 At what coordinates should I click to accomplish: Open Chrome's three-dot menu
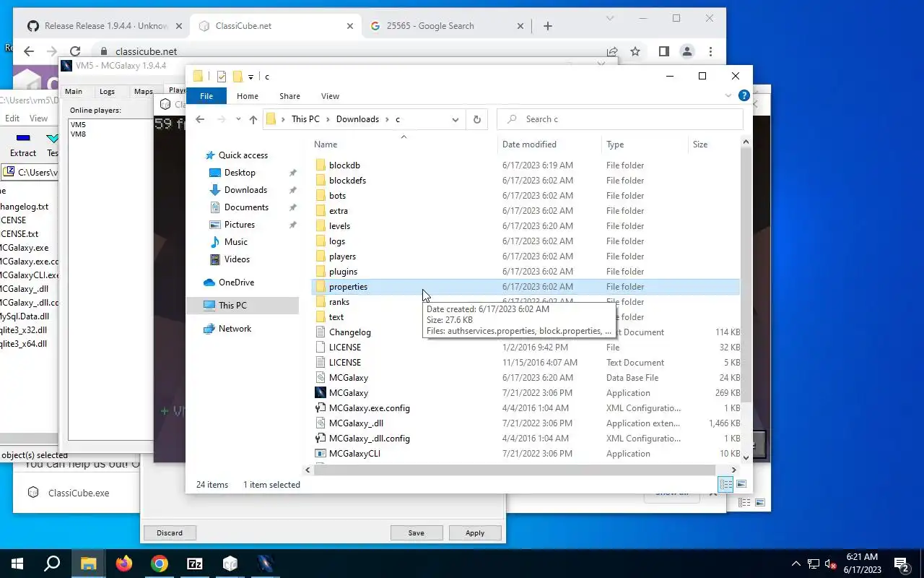710,51
